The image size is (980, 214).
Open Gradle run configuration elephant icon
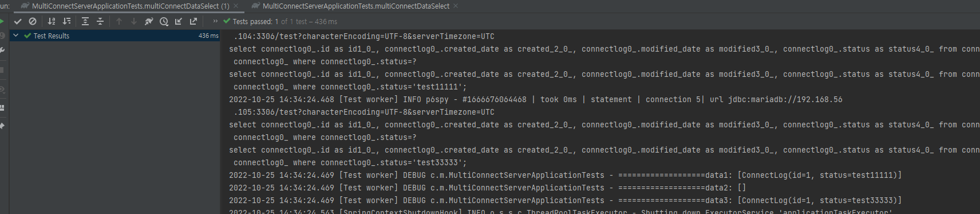149,21
